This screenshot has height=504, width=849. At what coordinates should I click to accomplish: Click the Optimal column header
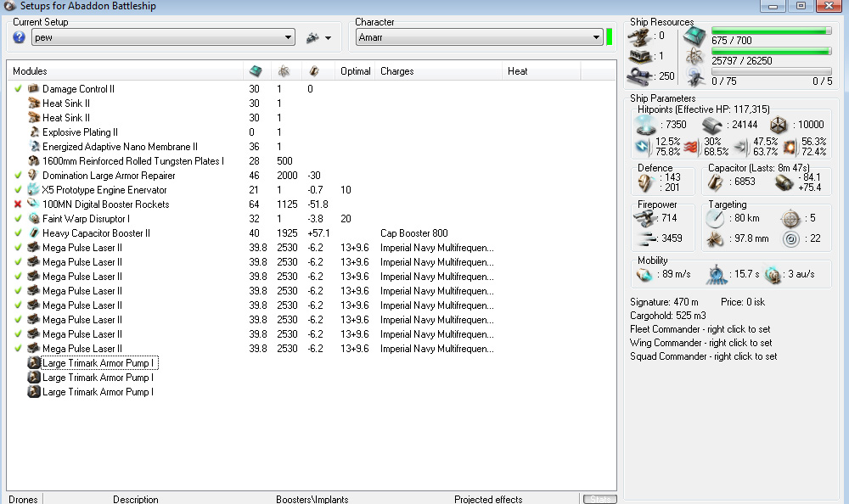[355, 71]
